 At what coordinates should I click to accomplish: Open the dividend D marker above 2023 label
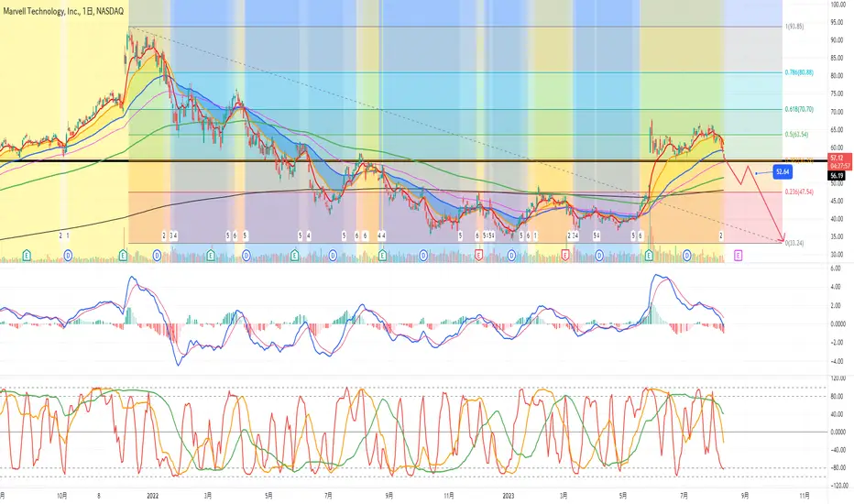(511, 255)
